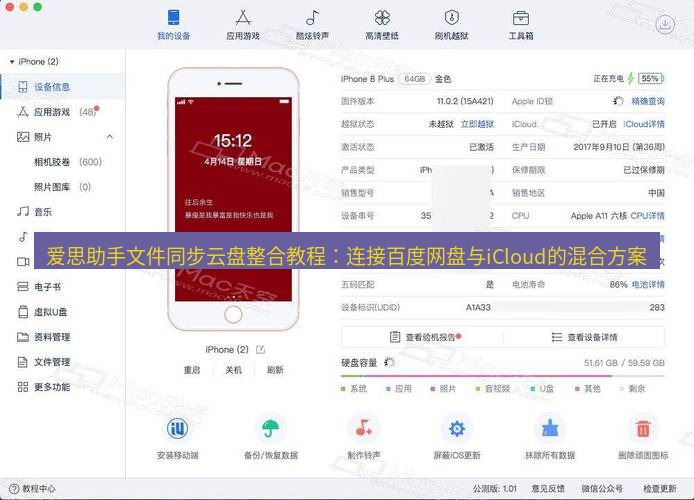Open CPU详情 link

[648, 216]
